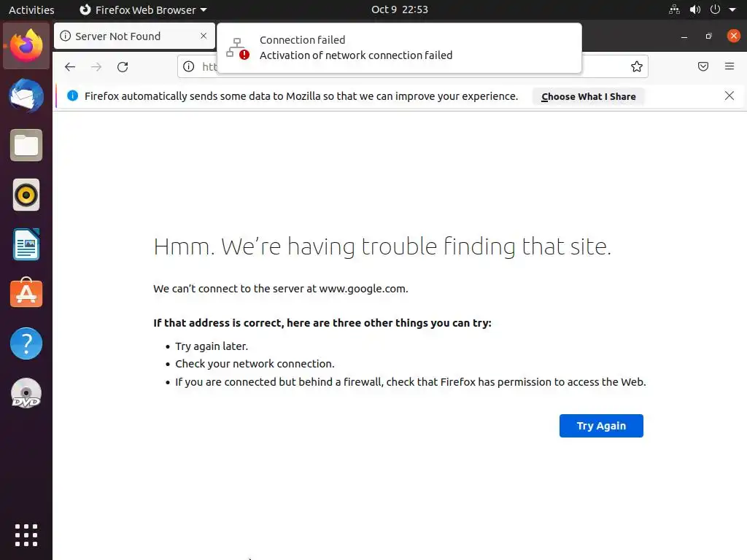Click the 'We can't connect to the server' sentence
747x560 pixels.
281,289
